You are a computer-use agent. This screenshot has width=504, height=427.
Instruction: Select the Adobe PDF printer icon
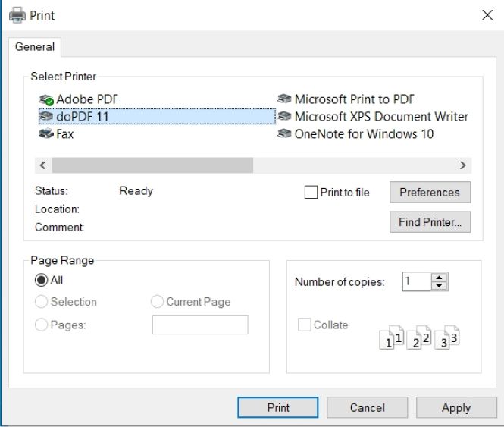(46, 100)
